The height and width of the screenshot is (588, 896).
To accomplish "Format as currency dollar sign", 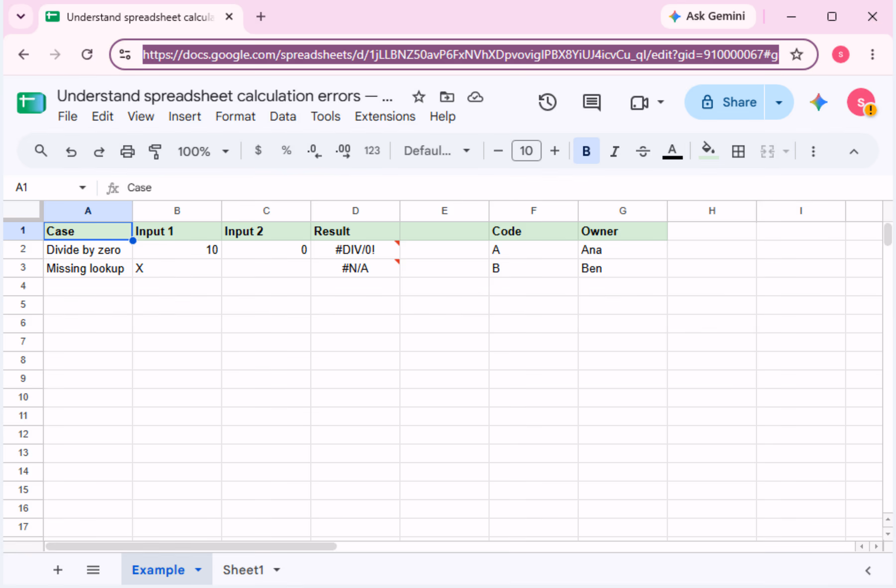I will click(258, 151).
